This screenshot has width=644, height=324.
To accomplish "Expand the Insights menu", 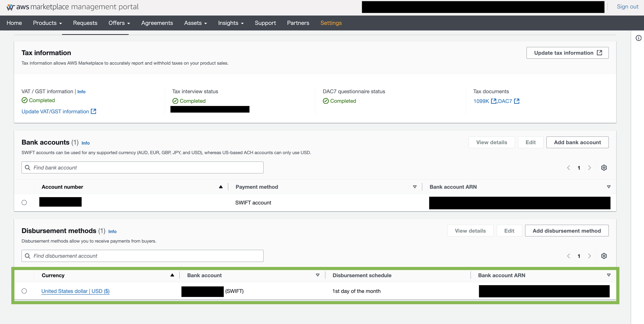I will click(231, 23).
